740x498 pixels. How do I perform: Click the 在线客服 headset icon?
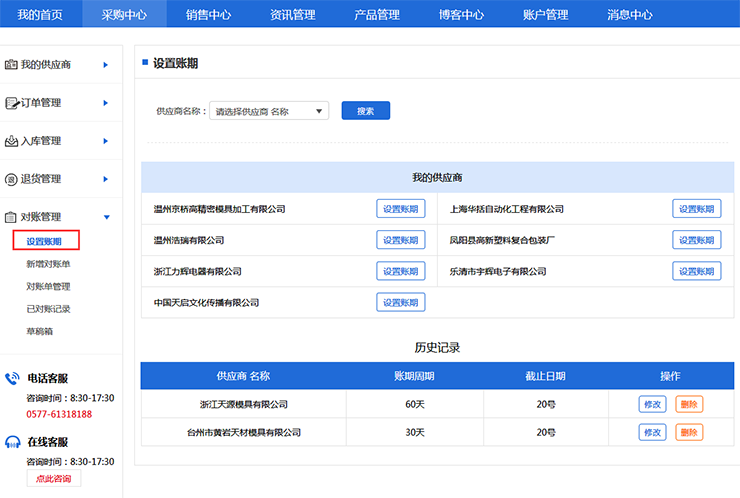pos(12,442)
